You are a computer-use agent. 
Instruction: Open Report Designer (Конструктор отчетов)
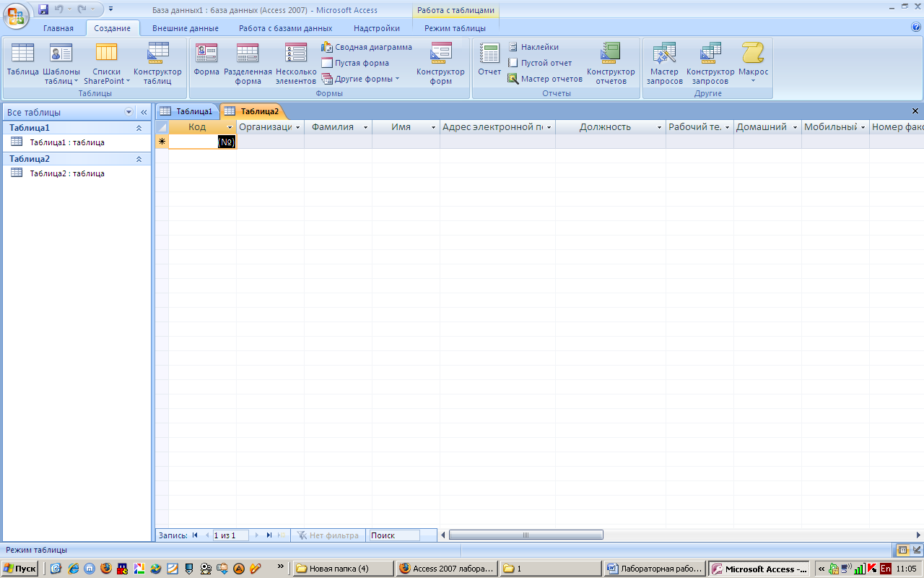pos(611,64)
